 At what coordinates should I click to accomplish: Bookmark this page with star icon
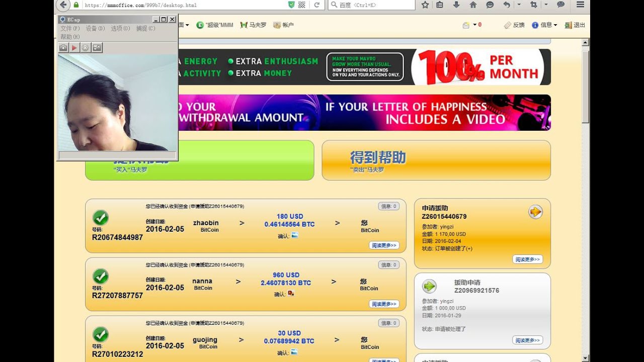(x=425, y=5)
